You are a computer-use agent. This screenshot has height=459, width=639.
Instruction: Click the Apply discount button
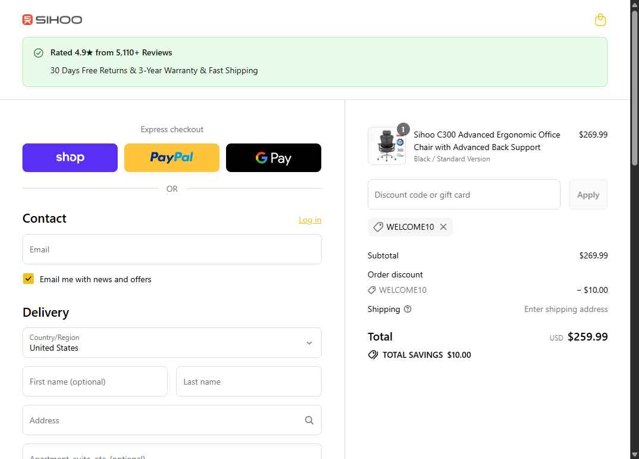[x=588, y=195]
